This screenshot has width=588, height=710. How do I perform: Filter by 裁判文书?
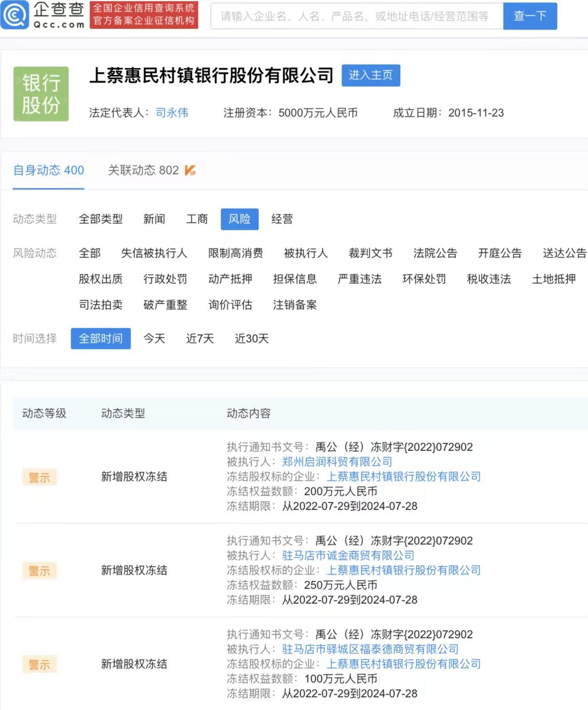[371, 253]
